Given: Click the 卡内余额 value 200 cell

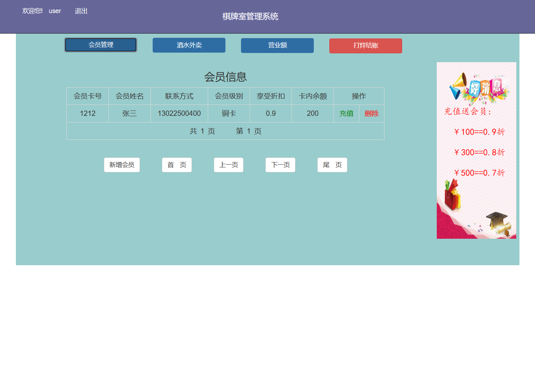Looking at the screenshot, I should click(312, 113).
